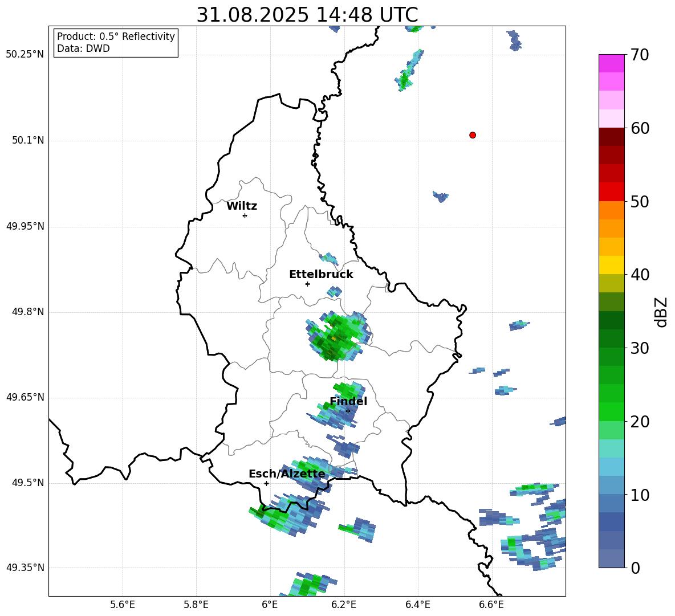Click the cross marker below the Findel label

(348, 411)
